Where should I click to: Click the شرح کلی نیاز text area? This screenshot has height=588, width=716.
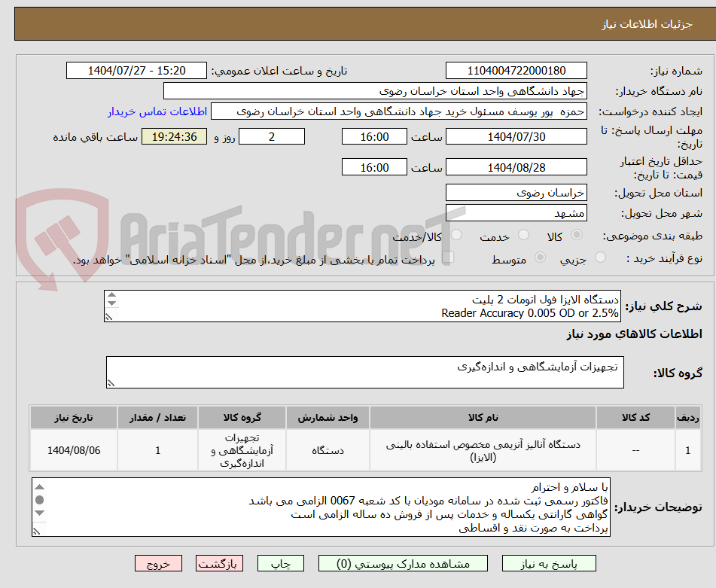[362, 306]
